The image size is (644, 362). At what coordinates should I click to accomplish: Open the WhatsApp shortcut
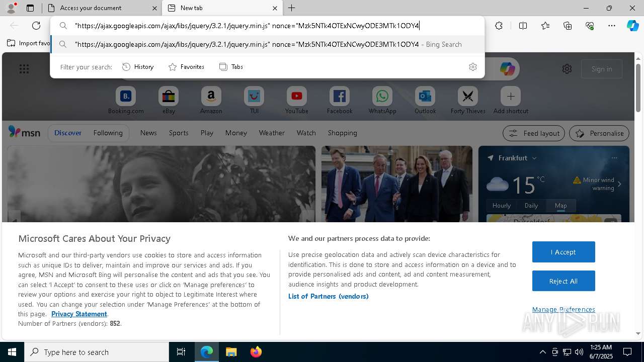coord(382,101)
